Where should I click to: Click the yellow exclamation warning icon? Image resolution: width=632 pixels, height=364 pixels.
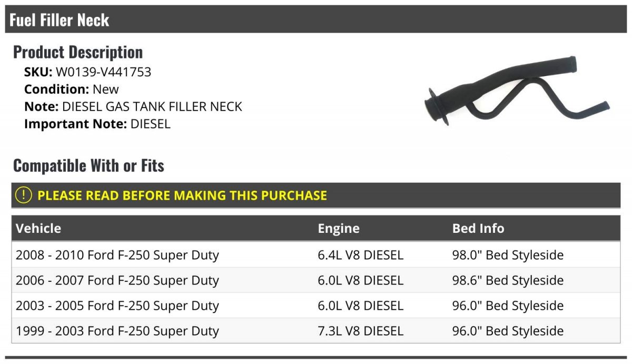pyautogui.click(x=24, y=195)
